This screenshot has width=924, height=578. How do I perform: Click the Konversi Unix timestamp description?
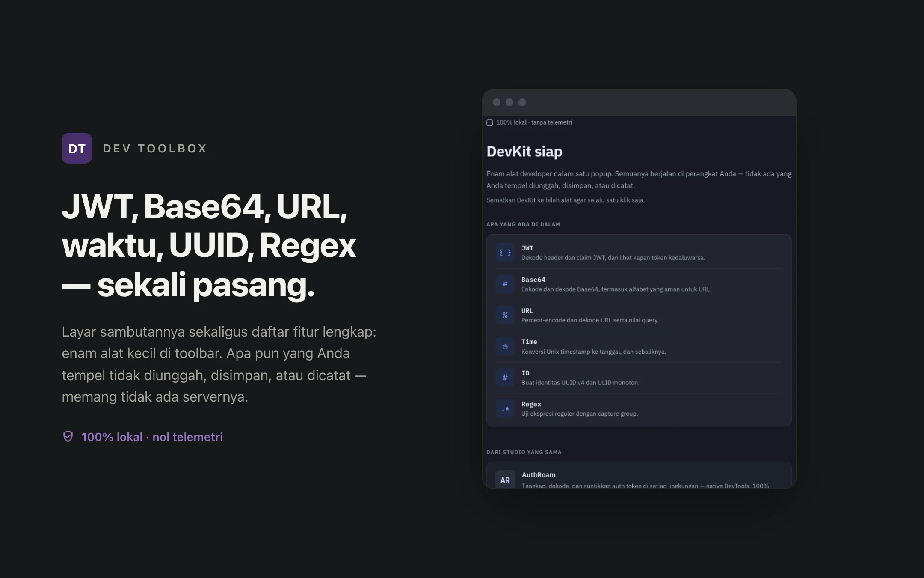click(594, 352)
